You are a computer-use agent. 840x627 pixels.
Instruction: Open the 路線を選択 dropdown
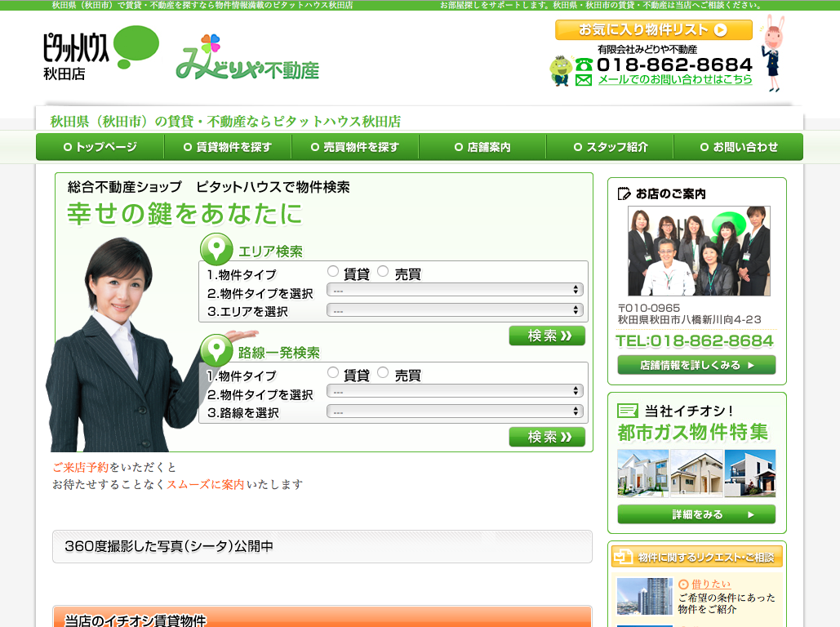point(455,411)
